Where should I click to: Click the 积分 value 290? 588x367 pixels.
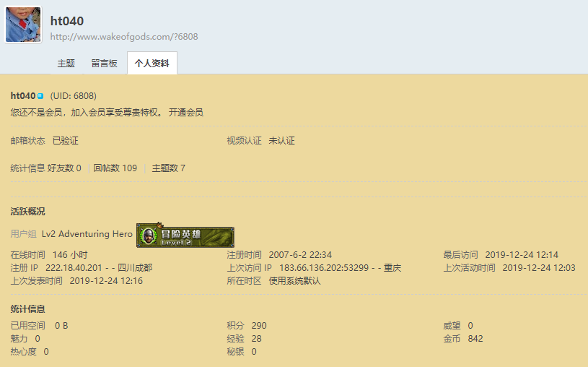[x=259, y=326]
